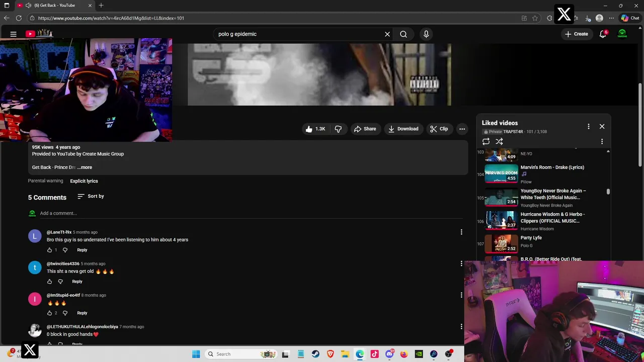
Task: Open Discord from taskbar
Action: 389,354
